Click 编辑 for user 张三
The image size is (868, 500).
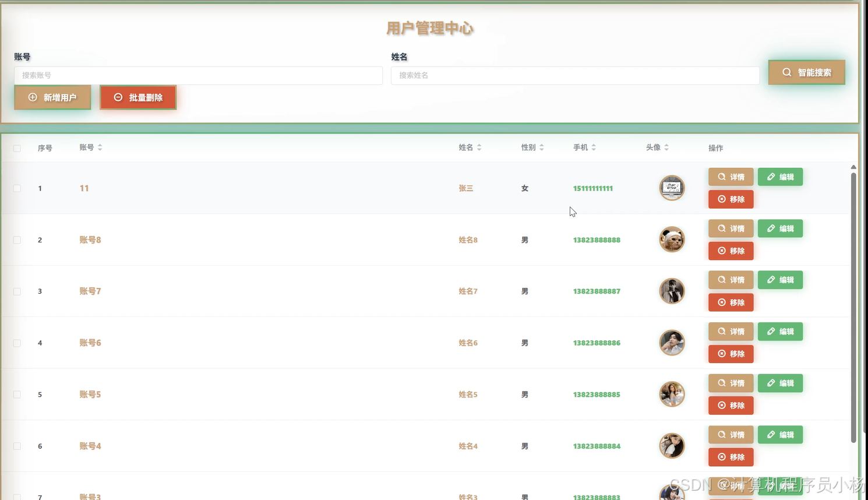[x=780, y=177]
